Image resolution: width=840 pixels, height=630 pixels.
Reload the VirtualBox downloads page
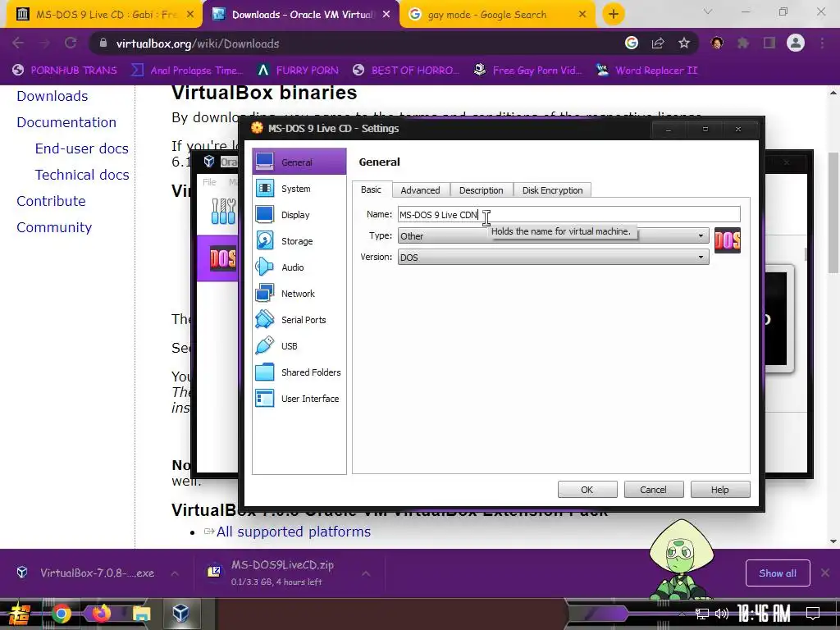71,43
